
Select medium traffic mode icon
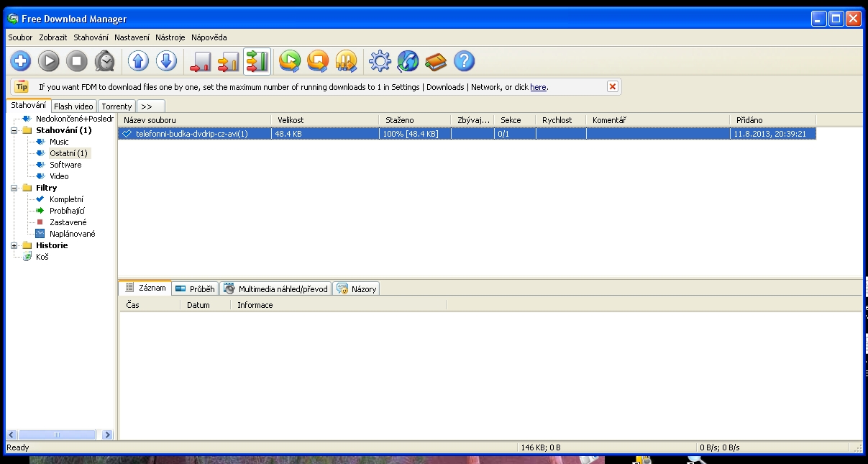click(x=229, y=62)
